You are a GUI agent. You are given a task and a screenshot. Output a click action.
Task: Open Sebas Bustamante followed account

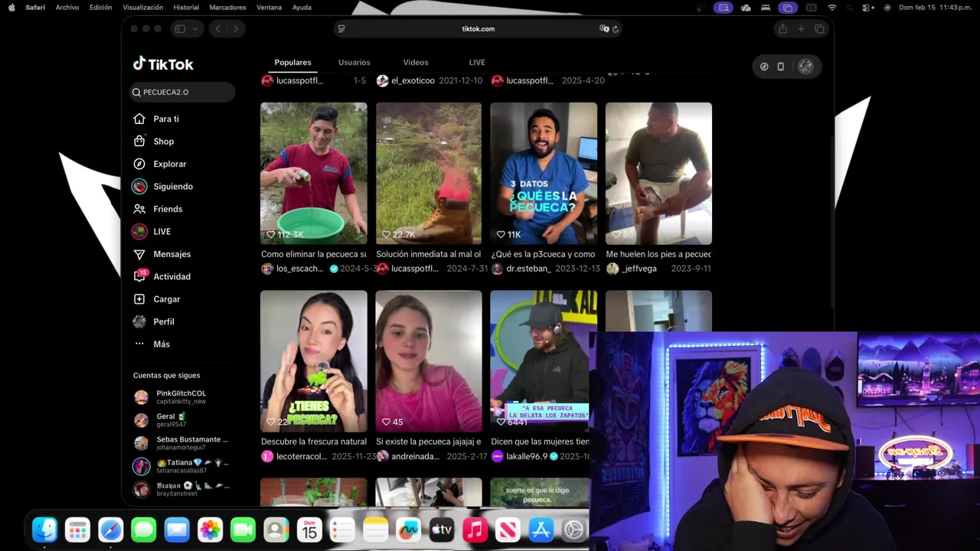(181, 442)
